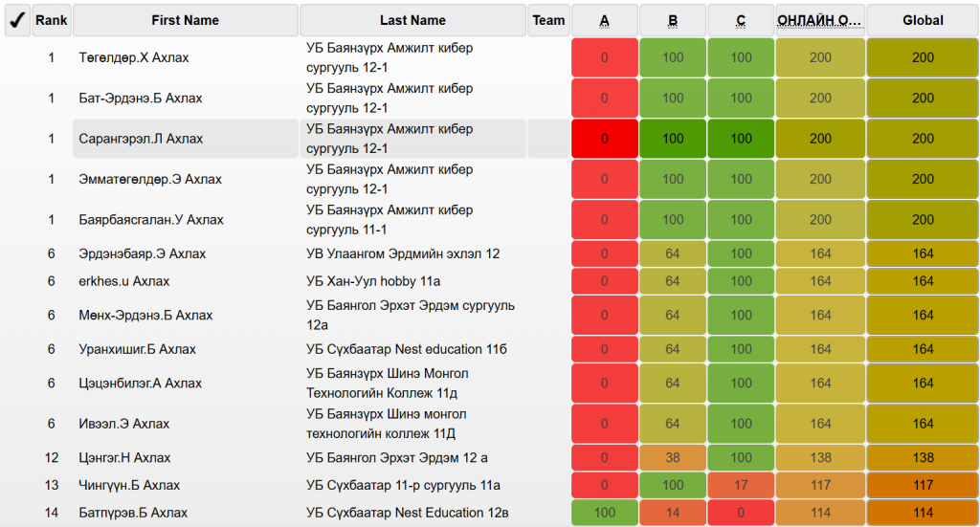Sort by the Global score column
Screen dimensions: 980x527
pos(923,20)
